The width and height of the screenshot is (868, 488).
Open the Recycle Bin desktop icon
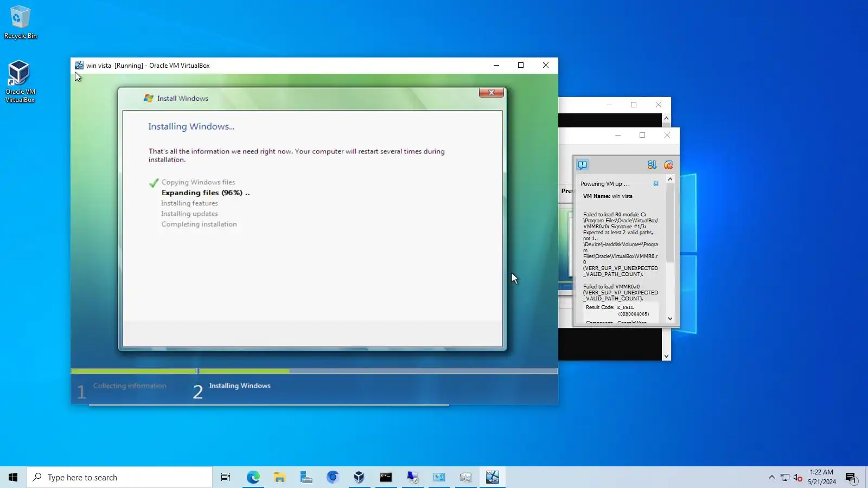click(x=21, y=22)
